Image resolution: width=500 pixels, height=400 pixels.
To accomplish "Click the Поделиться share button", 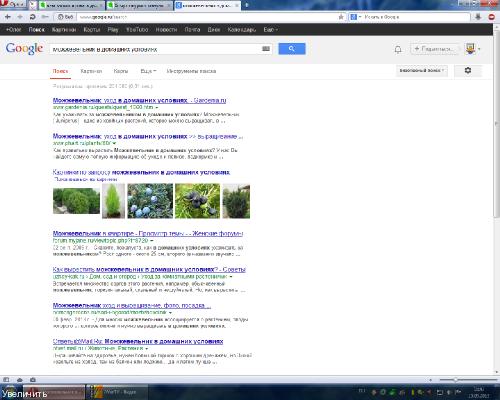I will tap(435, 49).
